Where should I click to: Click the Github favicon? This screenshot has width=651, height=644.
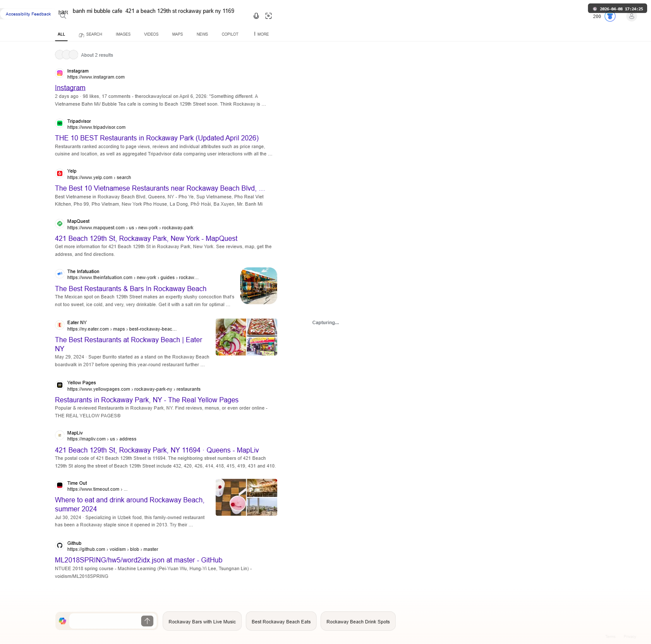click(60, 546)
